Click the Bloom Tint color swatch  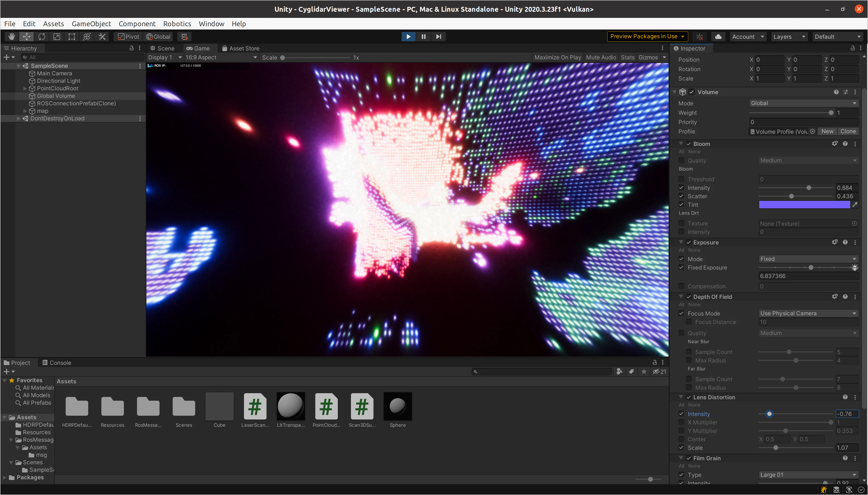point(804,205)
